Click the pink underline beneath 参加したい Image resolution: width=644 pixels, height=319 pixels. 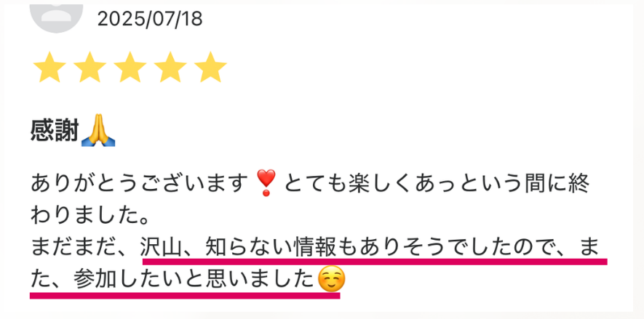[x=185, y=295]
